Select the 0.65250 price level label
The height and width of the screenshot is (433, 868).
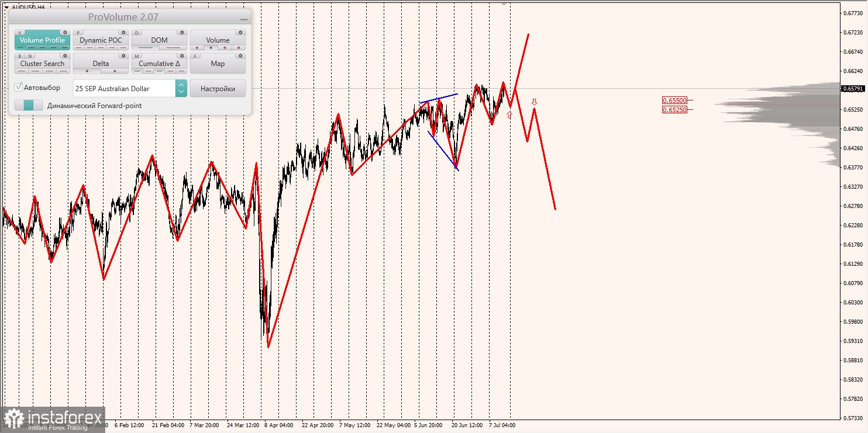click(674, 109)
